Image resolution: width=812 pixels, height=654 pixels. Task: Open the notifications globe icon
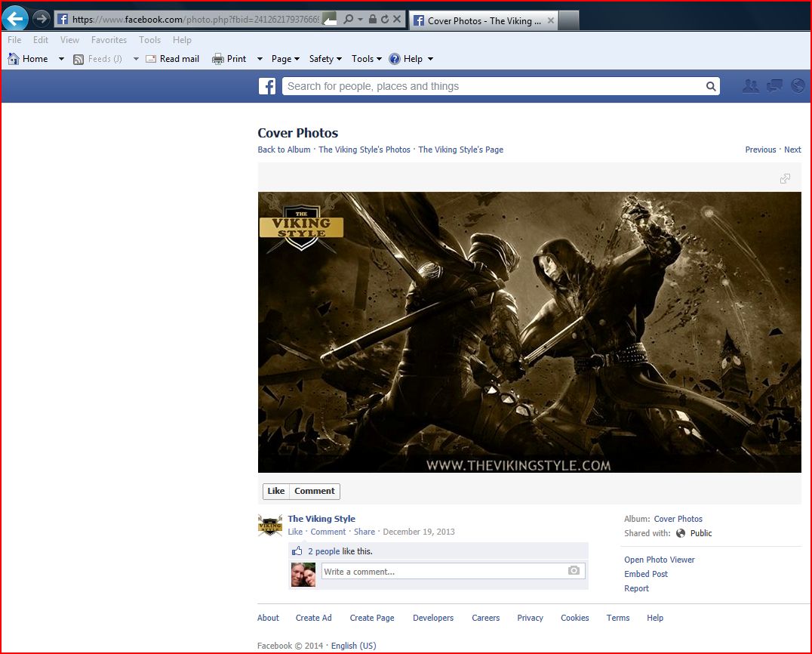(x=798, y=86)
